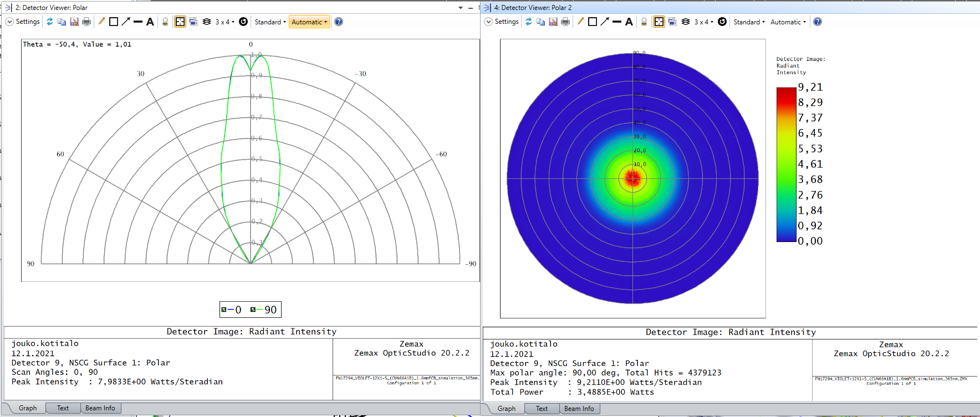Toggle active cursor in Polar window
The height and width of the screenshot is (417, 980).
point(180,22)
